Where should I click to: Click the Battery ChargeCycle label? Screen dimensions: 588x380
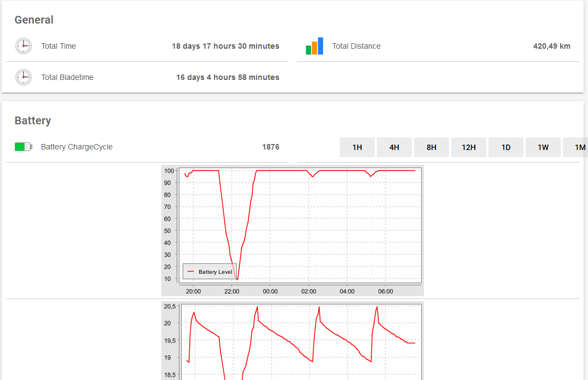77,147
